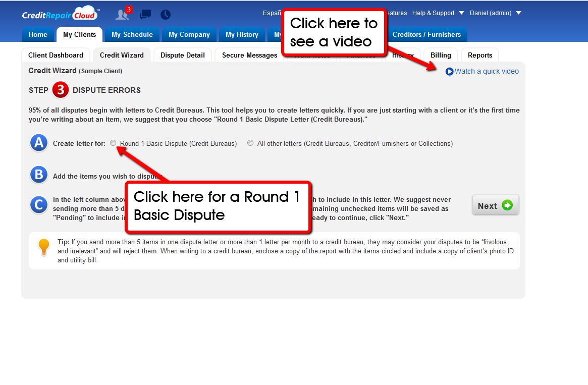The width and height of the screenshot is (588, 385).
Task: Click the Tip text about frivolous disputes
Action: click(x=285, y=251)
